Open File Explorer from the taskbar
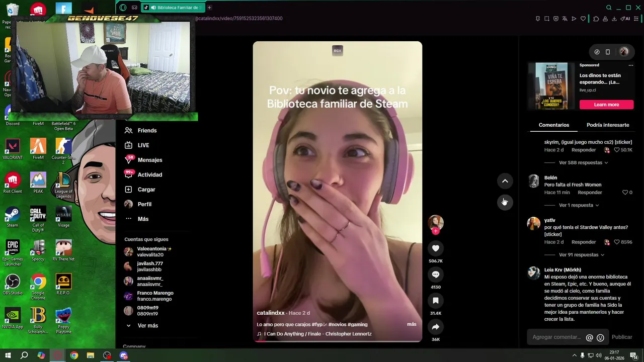The image size is (644, 362). tap(91, 355)
